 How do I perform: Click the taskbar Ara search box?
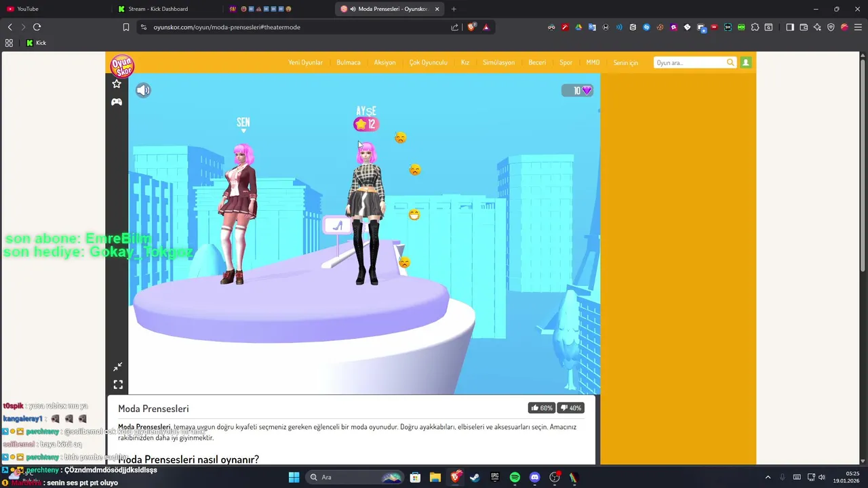(355, 477)
